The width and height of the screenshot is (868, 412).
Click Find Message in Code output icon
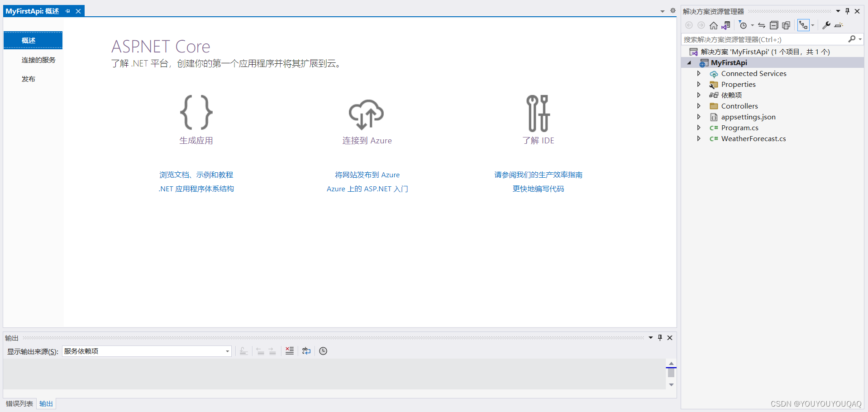point(243,351)
